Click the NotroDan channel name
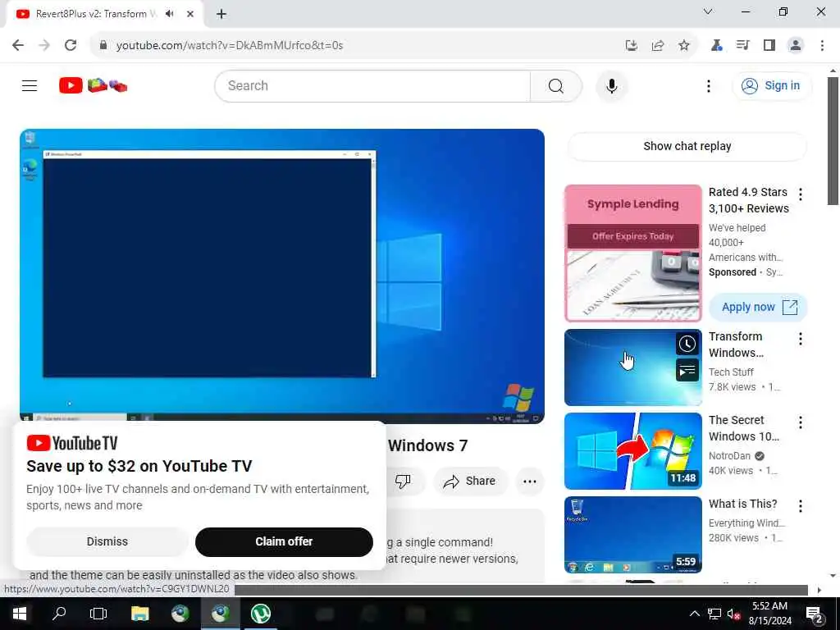 [x=729, y=456]
